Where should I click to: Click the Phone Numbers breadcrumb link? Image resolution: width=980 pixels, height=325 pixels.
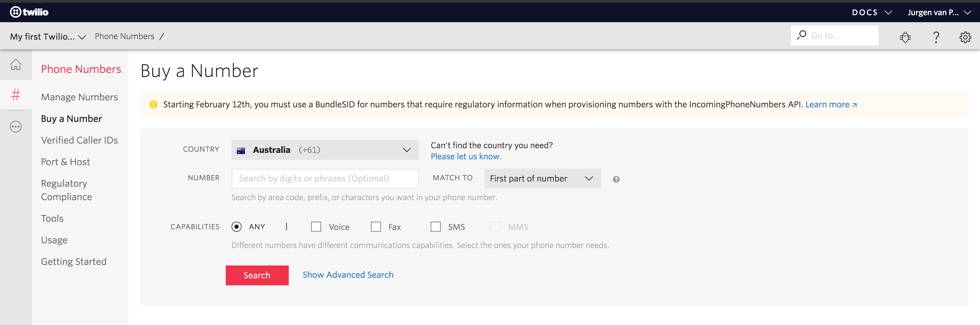pyautogui.click(x=125, y=36)
